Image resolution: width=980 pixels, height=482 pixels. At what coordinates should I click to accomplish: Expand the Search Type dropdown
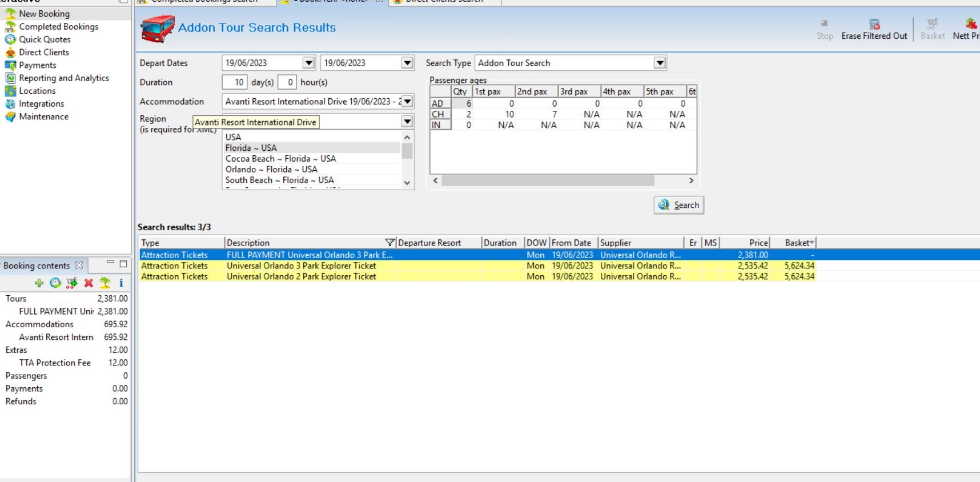[660, 63]
